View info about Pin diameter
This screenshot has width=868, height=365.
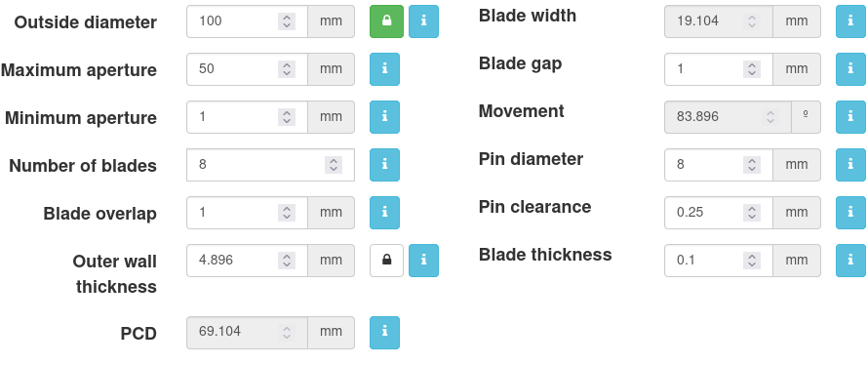(850, 165)
